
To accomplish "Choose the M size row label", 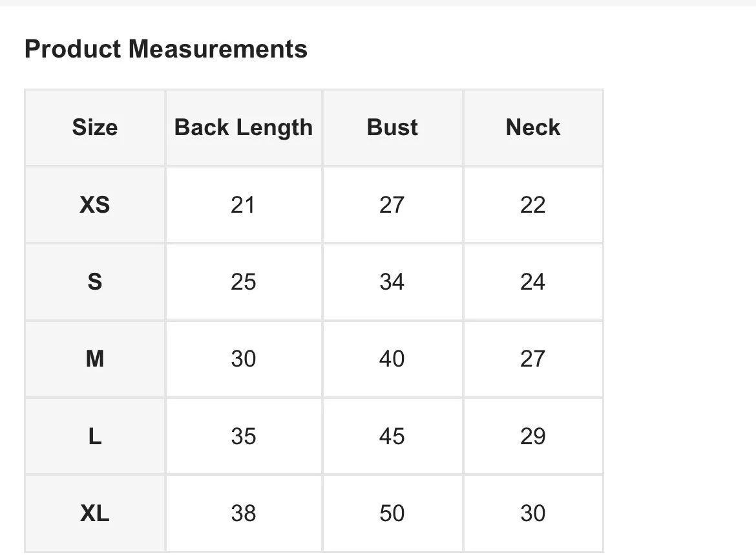I will pos(95,359).
